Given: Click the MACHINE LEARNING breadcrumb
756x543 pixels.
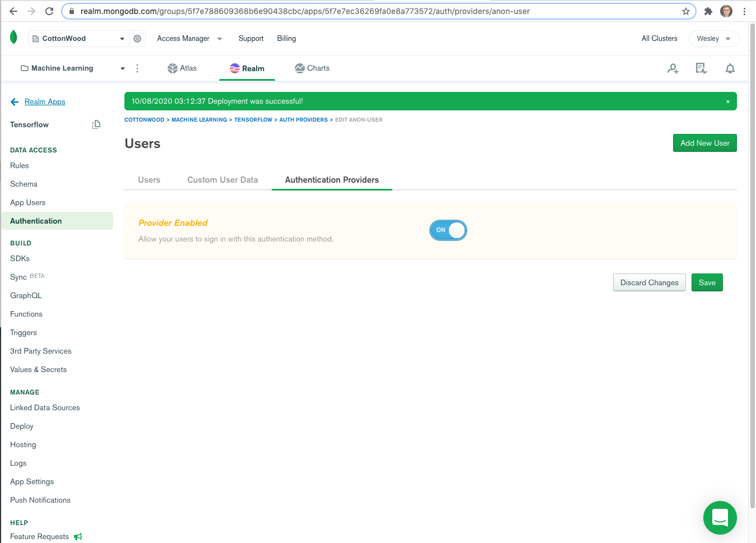Looking at the screenshot, I should tap(200, 120).
